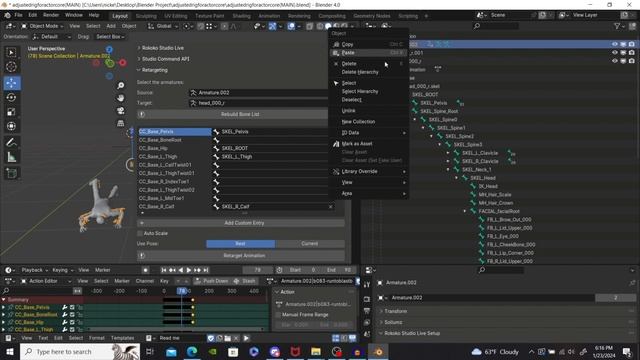The image size is (640, 360).
Task: Choose Mark as Asset in context menu
Action: [369, 144]
